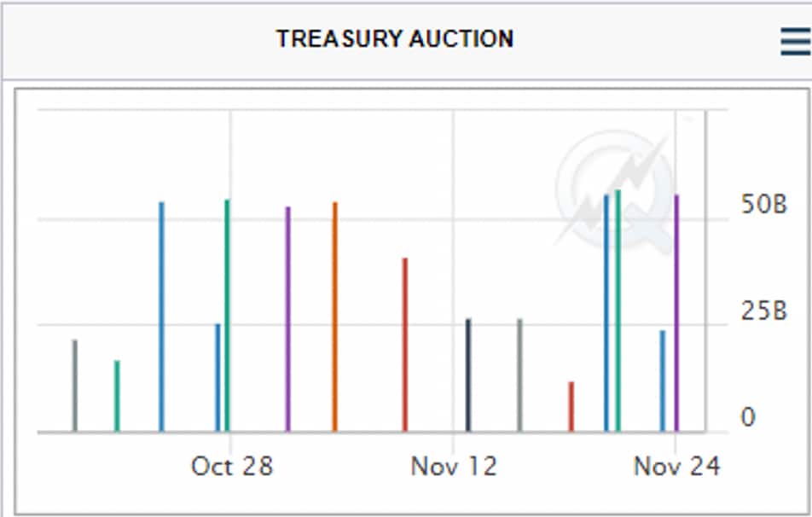Click the TREASURY AUCTION panel title
This screenshot has height=517, width=812.
pyautogui.click(x=395, y=38)
